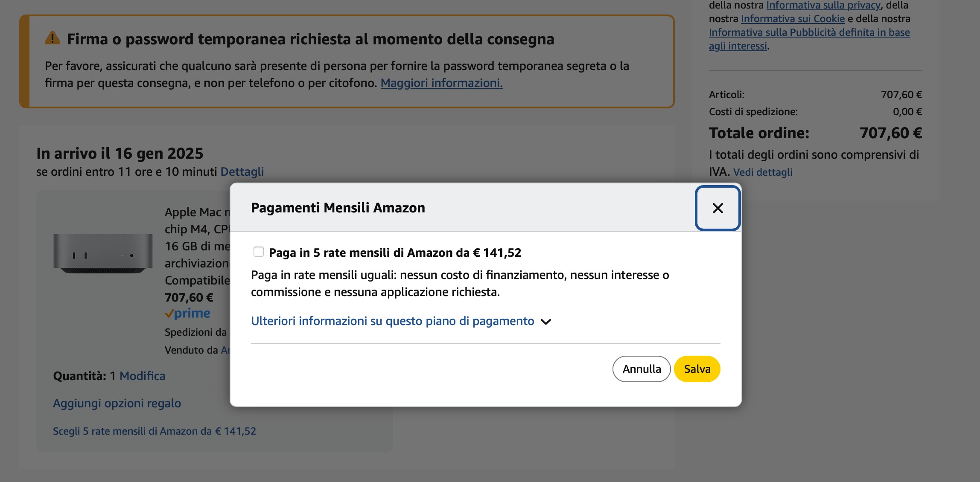Screen dimensions: 980x482
Task: Expand 'Ulteriori informazioni su questo piano' chevron
Action: [x=546, y=322]
